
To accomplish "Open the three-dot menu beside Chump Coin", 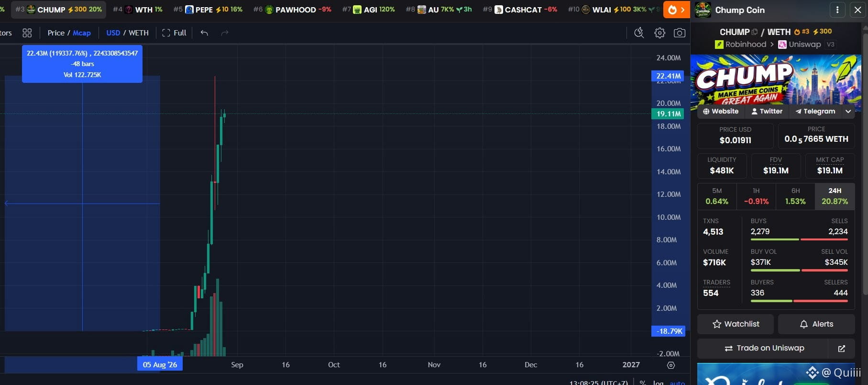I will 837,10.
